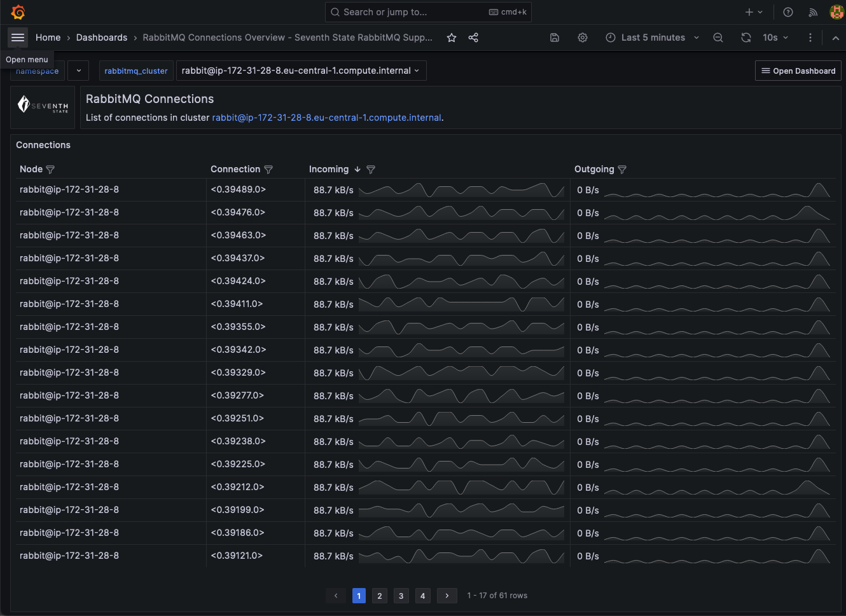Screen dimensions: 846x616
Task: Select connection <0.39424.0> cell
Action: (x=256, y=282)
